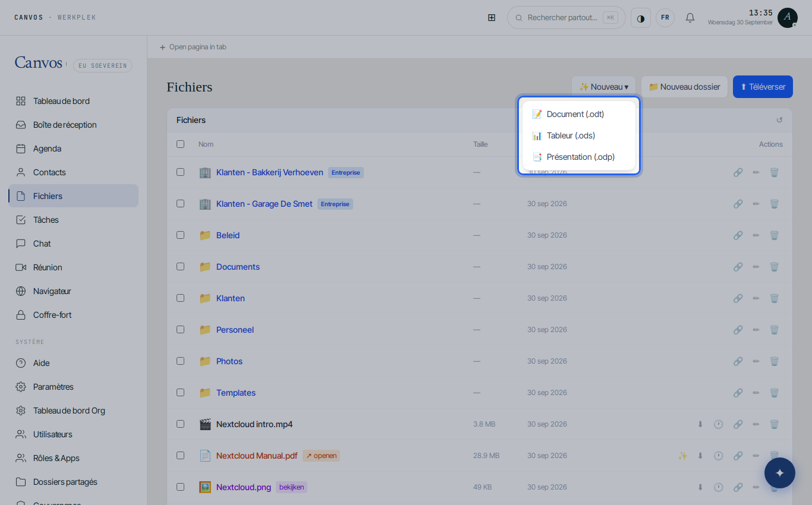This screenshot has height=505, width=812.
Task: Open notifications bell in header
Action: pos(690,18)
